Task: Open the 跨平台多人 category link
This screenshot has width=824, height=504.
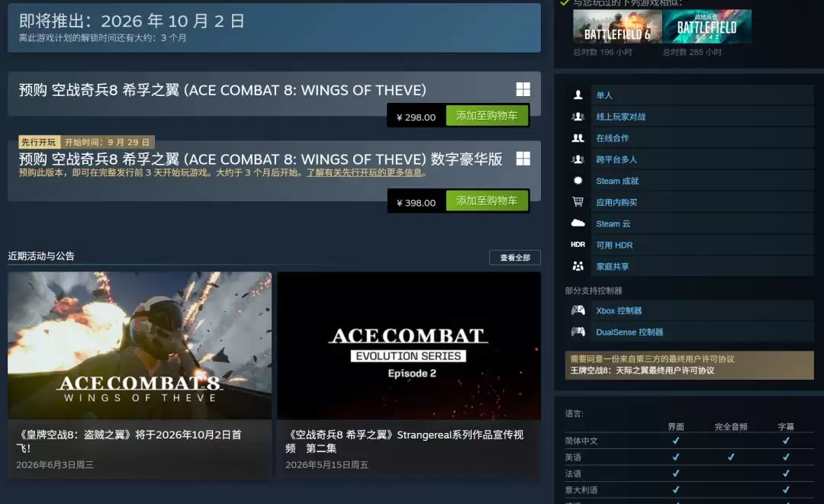Action: [x=616, y=159]
